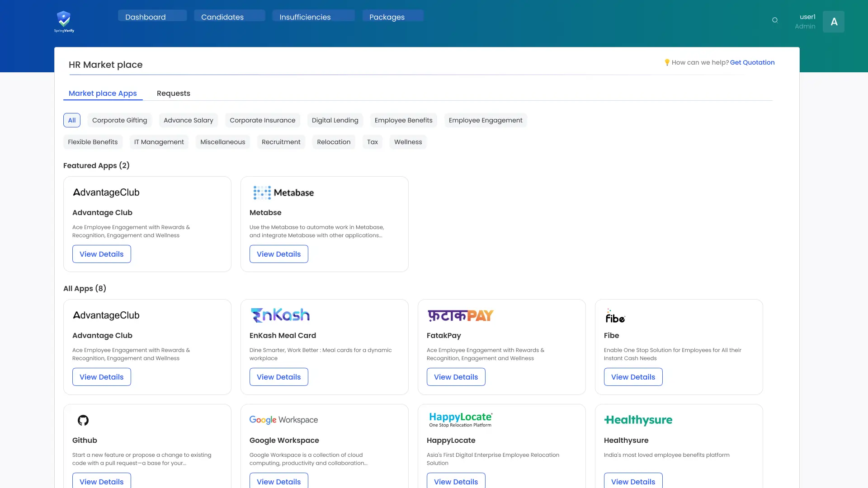This screenshot has width=868, height=488.
Task: Filter by Relocation category
Action: point(334,142)
